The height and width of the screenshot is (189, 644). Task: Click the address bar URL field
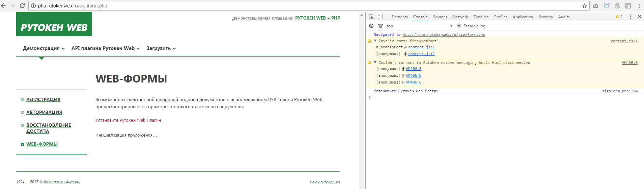pos(304,6)
